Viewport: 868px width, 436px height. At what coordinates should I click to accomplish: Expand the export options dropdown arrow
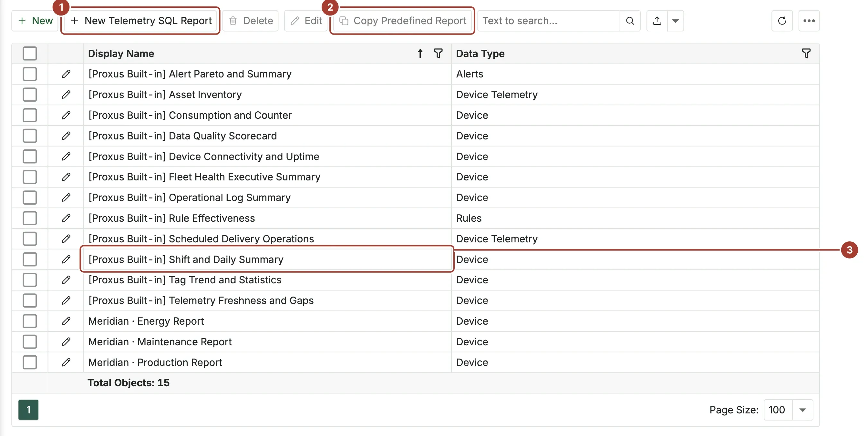[675, 21]
